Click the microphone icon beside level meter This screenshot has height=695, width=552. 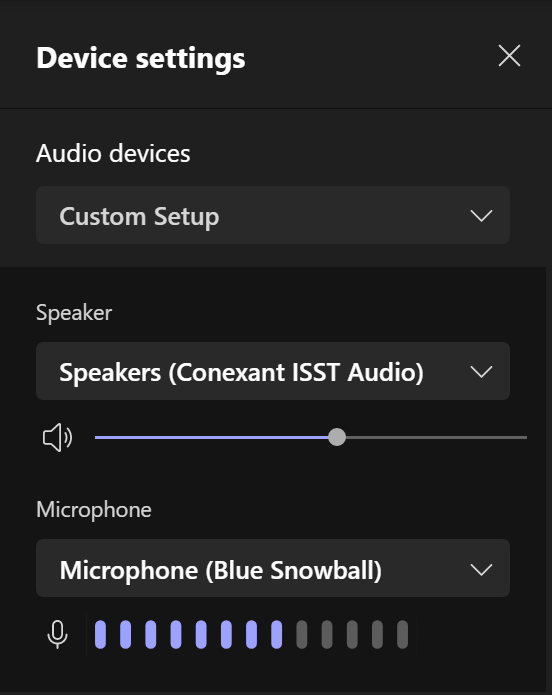(58, 635)
